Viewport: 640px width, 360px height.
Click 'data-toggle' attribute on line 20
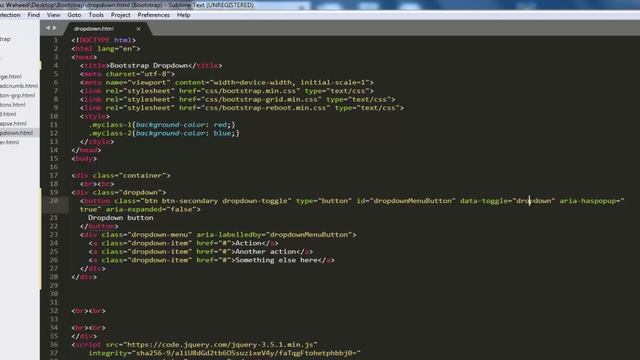(484, 201)
